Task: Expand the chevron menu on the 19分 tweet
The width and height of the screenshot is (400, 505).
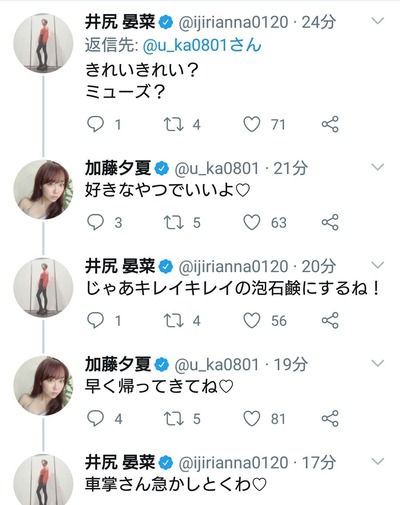Action: pyautogui.click(x=378, y=363)
